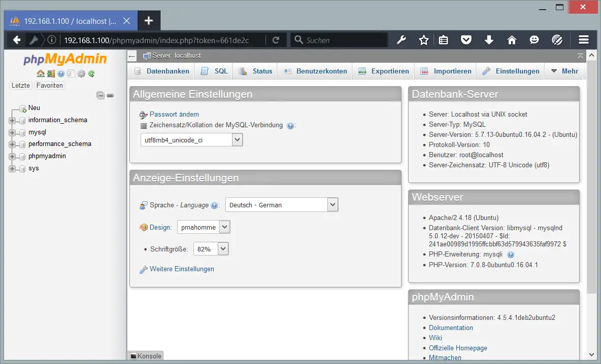Close the 192.168.1.100 / localhost tab

(126, 21)
